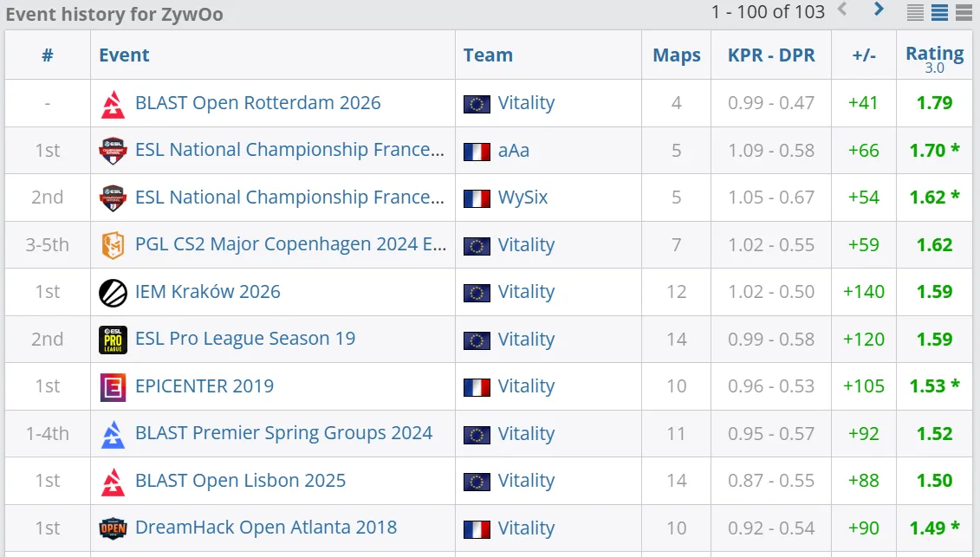The image size is (980, 557).
Task: Sort by KPR - DPR column header
Action: [x=771, y=55]
